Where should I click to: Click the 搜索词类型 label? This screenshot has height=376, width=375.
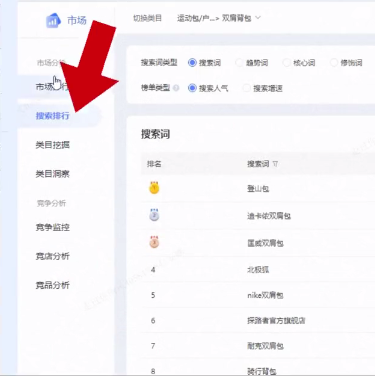coord(159,62)
